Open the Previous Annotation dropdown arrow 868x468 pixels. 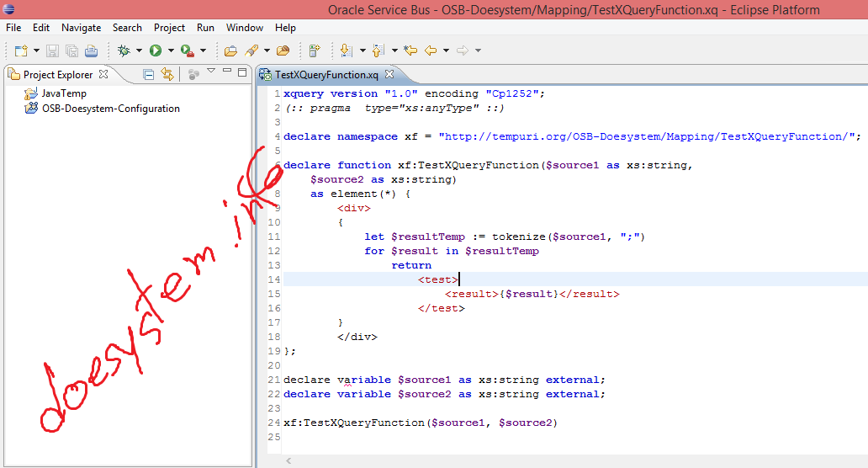point(394,51)
